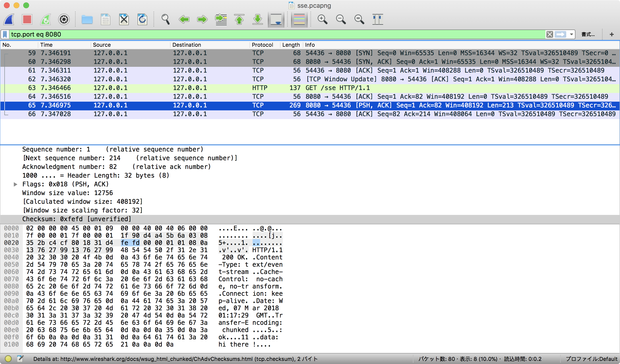The image size is (620, 364).
Task: Sort by the Time column header
Action: pyautogui.click(x=46, y=45)
